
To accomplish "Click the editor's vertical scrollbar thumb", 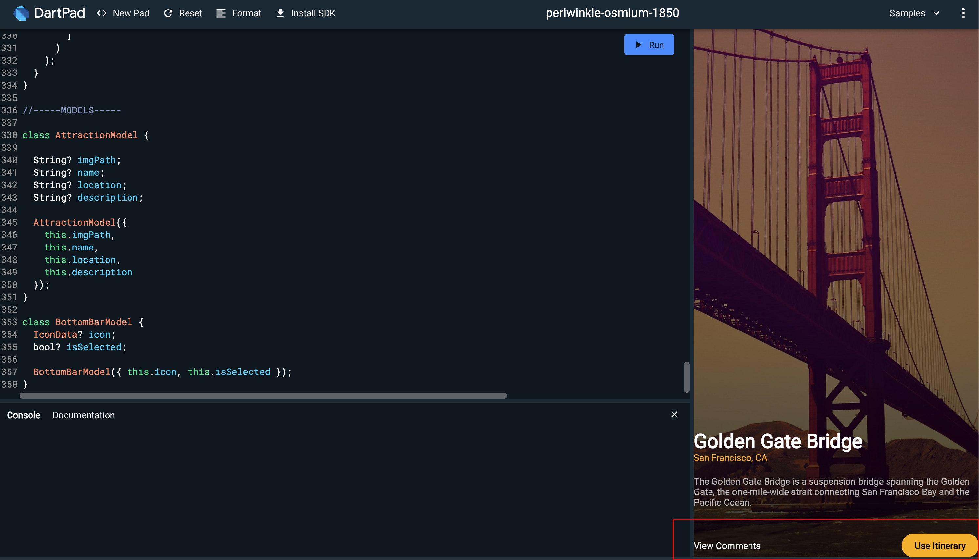I will tap(686, 377).
